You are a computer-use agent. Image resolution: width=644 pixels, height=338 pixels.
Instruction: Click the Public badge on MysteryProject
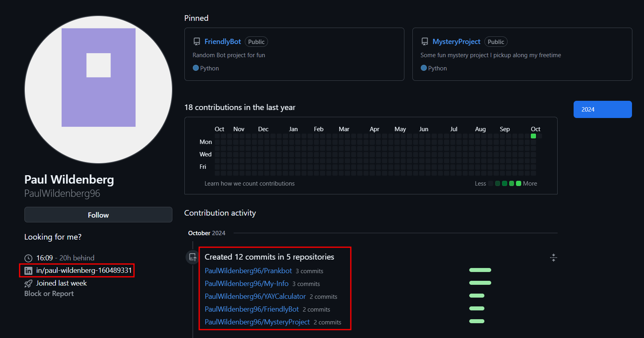point(496,42)
